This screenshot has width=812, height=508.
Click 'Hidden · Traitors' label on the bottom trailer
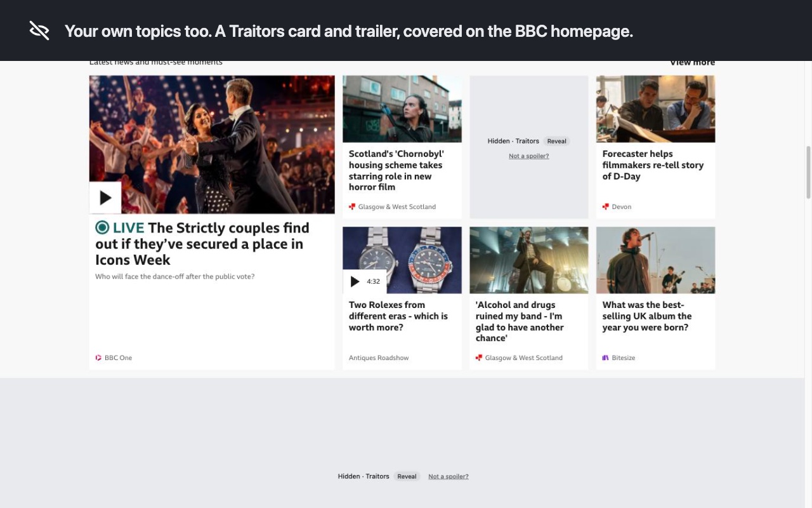click(363, 476)
